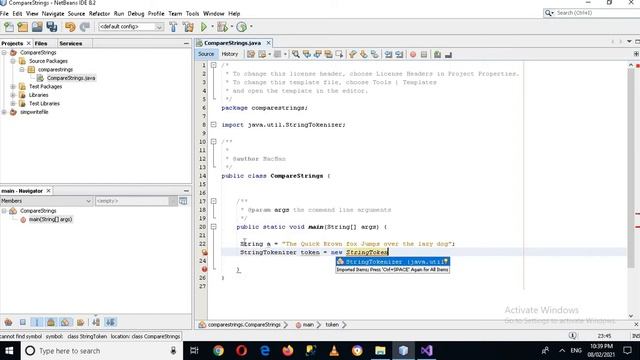The width and height of the screenshot is (640, 360).
Task: Select the CompareStrings.java editor tab
Action: coord(232,43)
